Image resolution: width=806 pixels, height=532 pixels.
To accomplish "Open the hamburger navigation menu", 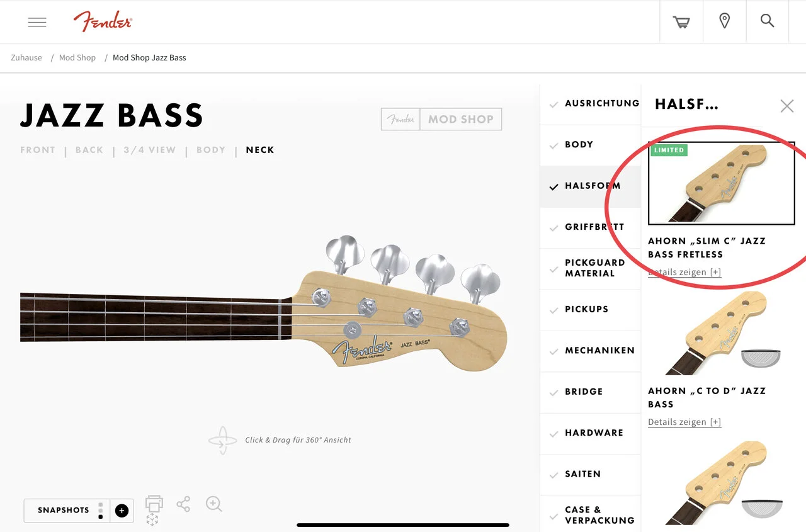I will pos(37,22).
